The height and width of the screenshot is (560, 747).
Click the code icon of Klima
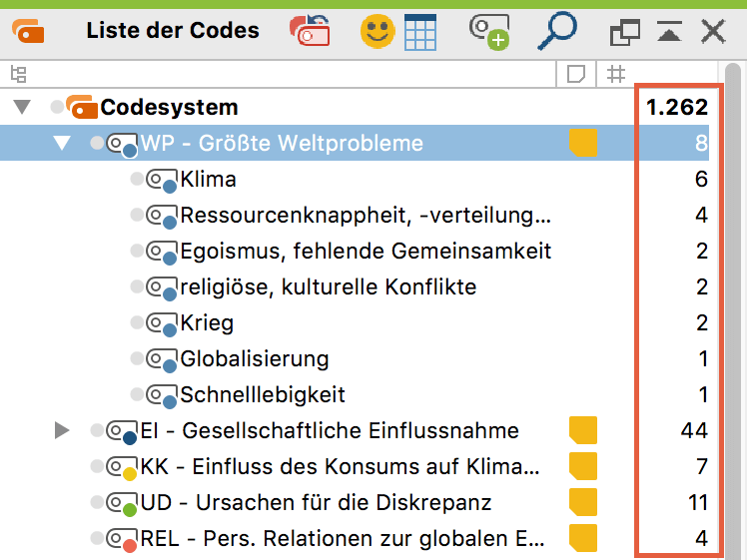(x=162, y=181)
